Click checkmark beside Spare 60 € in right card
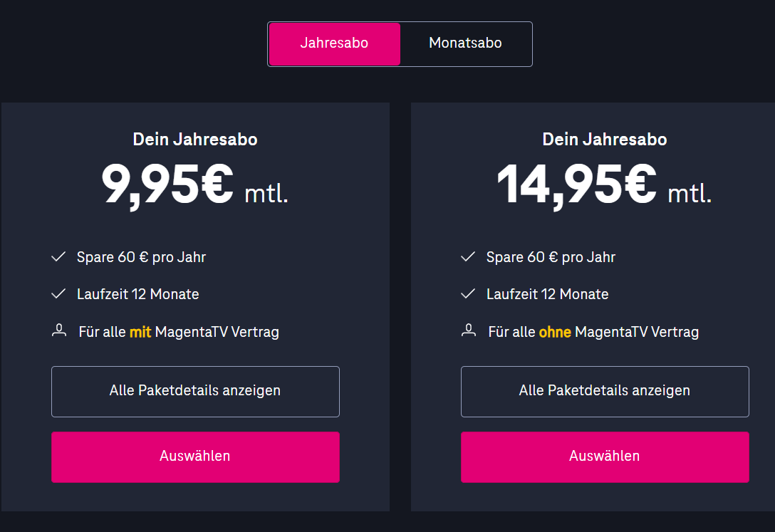775x532 pixels. pos(468,257)
